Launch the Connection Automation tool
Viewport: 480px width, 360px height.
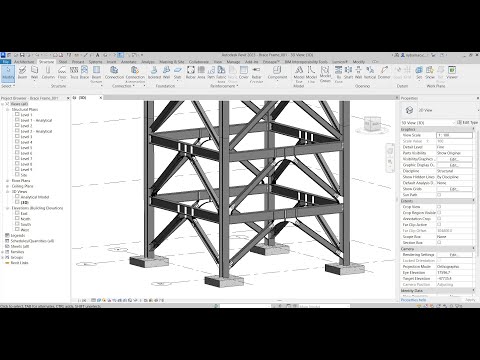tap(135, 74)
